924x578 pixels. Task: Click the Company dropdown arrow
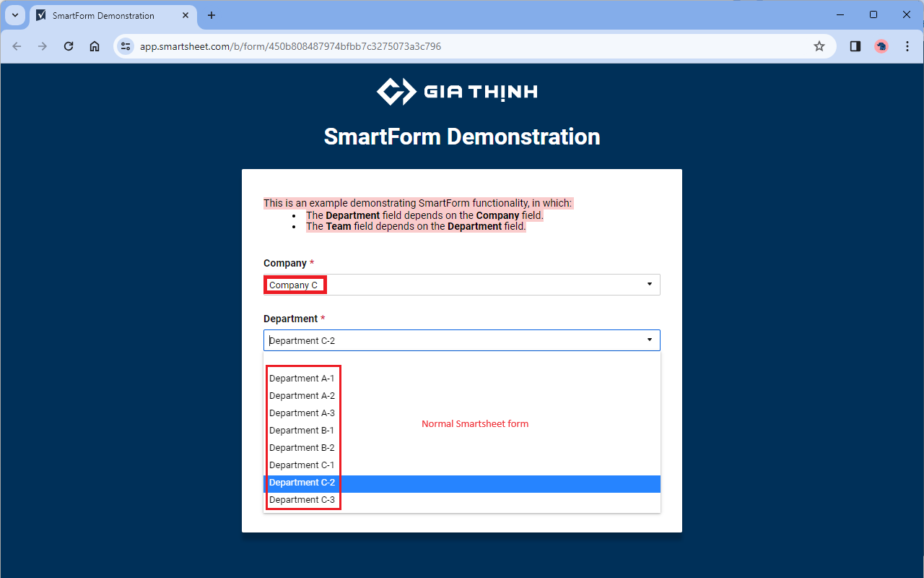(x=649, y=284)
